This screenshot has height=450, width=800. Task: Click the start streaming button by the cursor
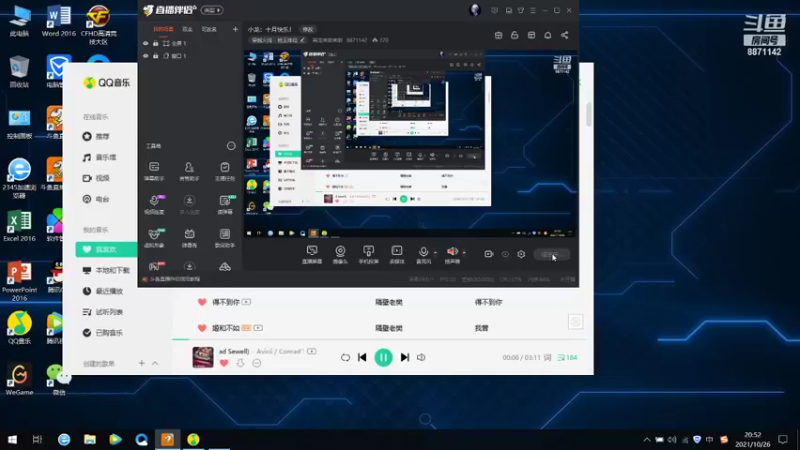(x=552, y=254)
